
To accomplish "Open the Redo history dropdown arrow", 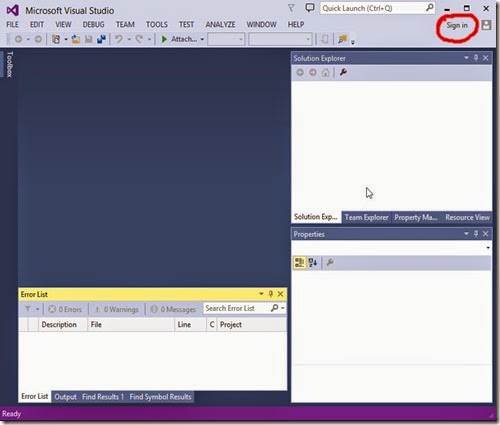I will click(x=149, y=39).
